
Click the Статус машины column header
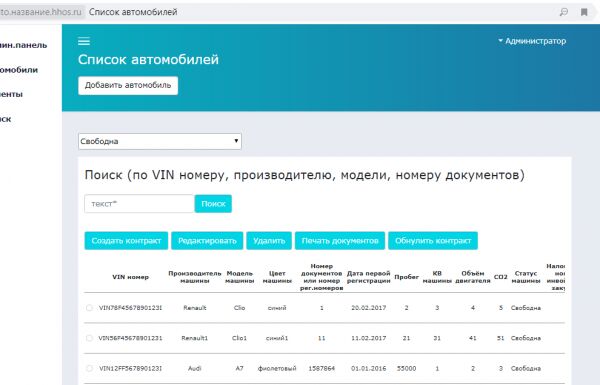(526, 277)
